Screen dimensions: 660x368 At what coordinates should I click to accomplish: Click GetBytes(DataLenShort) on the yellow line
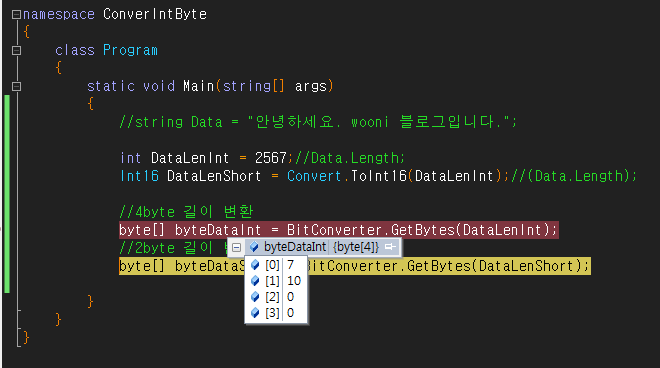point(497,266)
